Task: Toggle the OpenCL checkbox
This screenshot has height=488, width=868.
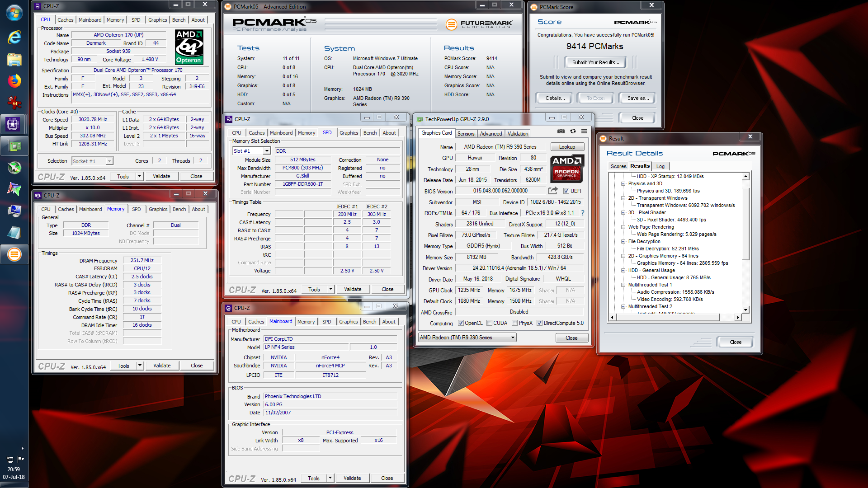Action: pos(461,323)
